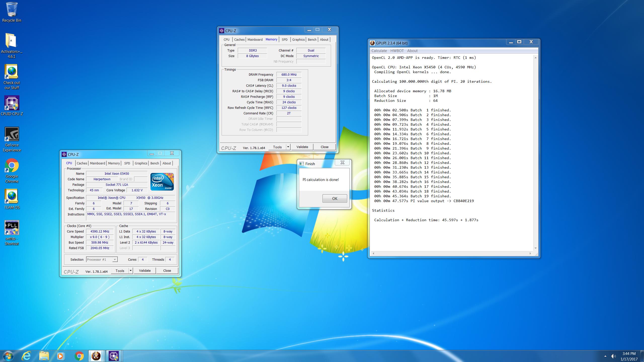Click OK in the Finish dialog
The width and height of the screenshot is (644, 362).
pos(335,198)
